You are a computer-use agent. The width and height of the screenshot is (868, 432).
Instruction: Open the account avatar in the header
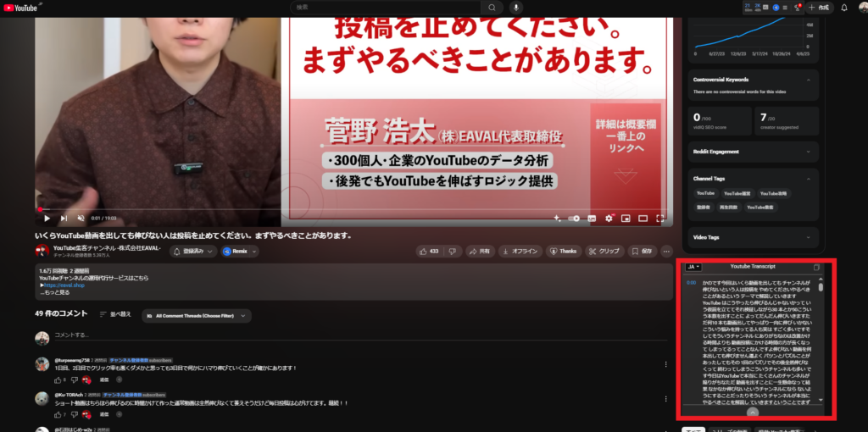click(x=863, y=7)
